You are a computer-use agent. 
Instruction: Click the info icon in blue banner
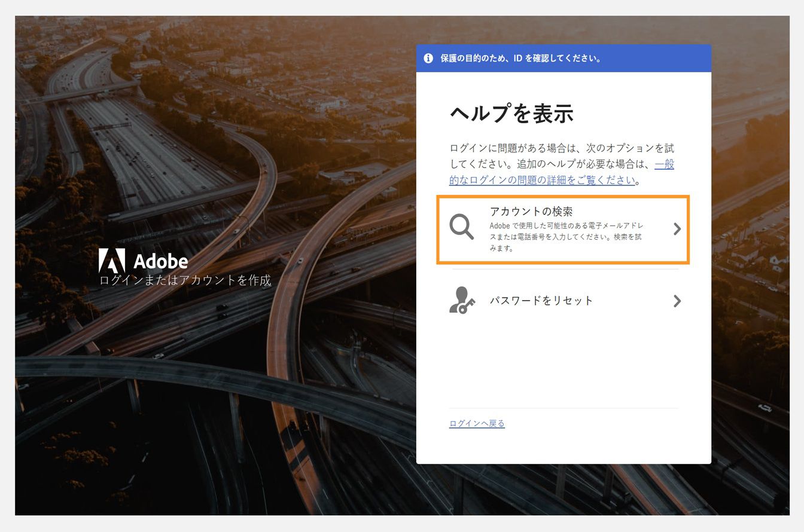pos(428,58)
